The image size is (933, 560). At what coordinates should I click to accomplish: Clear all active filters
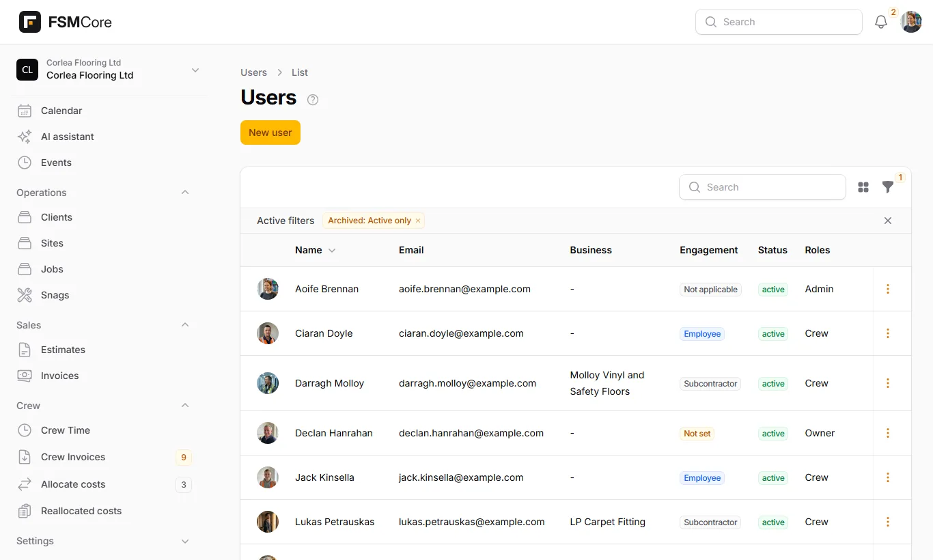[888, 221]
